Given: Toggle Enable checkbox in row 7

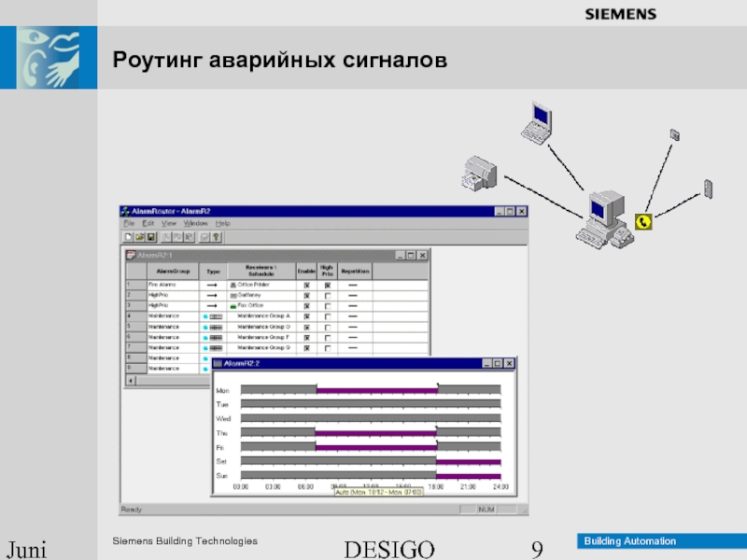Looking at the screenshot, I should [307, 348].
